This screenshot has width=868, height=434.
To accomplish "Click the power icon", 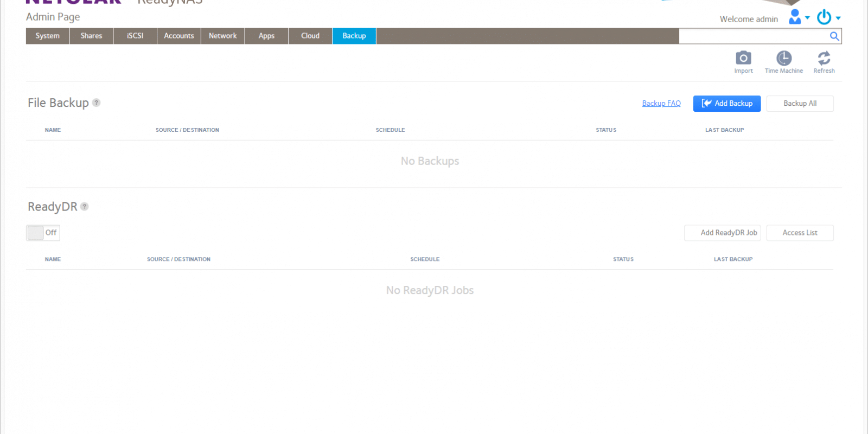I will pos(824,17).
